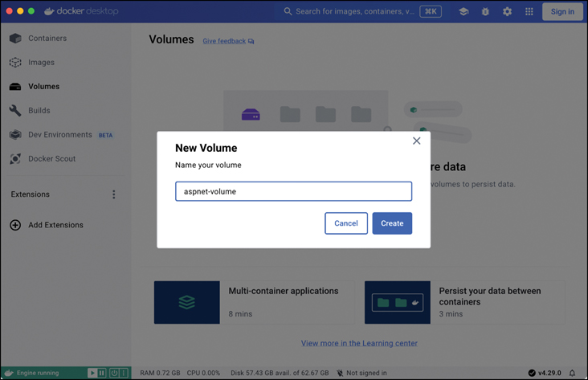Go to Images in the sidebar
Image resolution: width=588 pixels, height=380 pixels.
(x=41, y=63)
